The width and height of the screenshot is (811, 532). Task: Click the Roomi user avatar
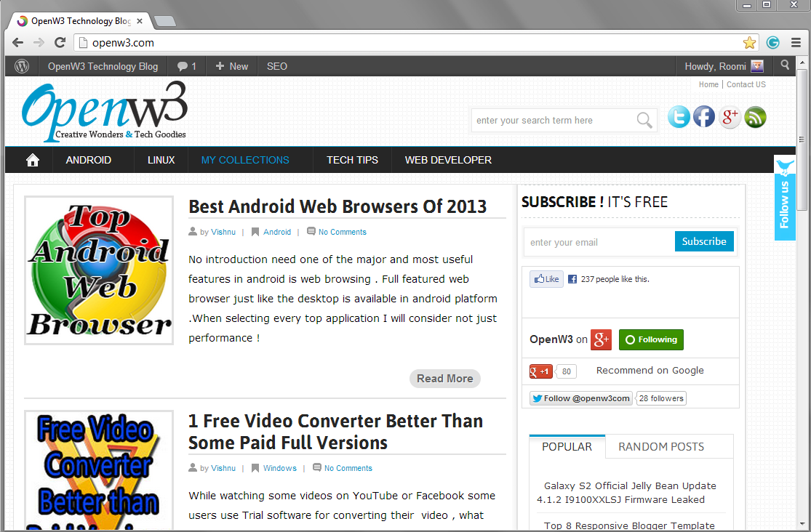click(x=757, y=66)
